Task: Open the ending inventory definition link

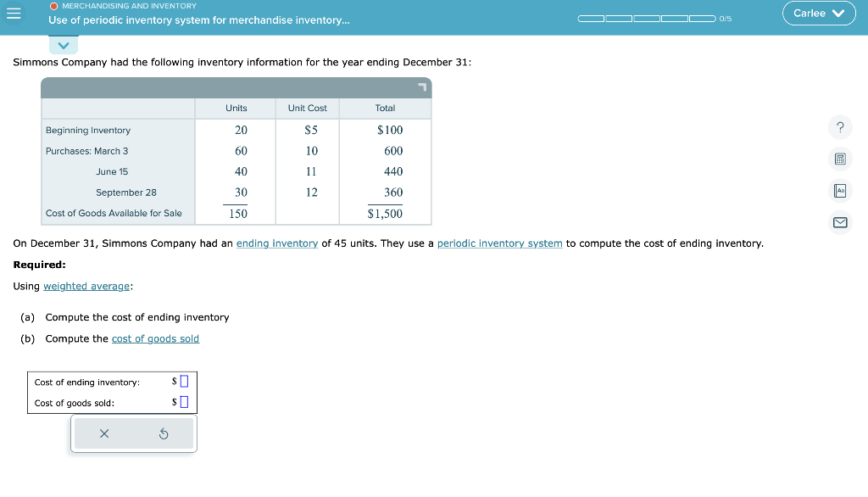Action: point(277,243)
